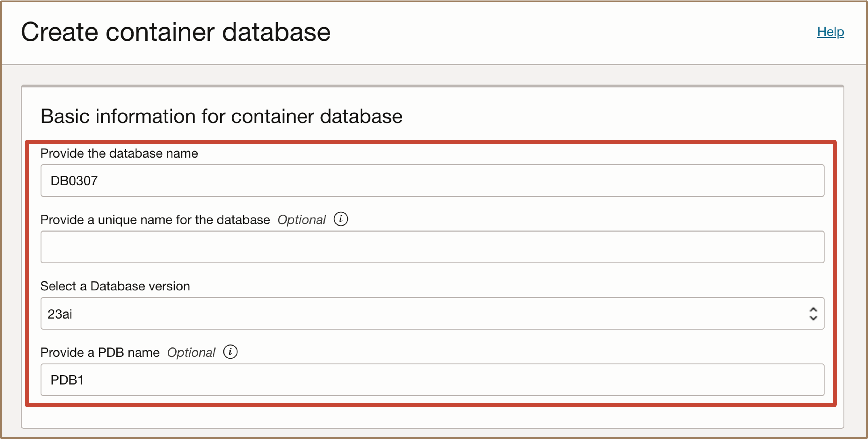Viewport: 868px width, 439px height.
Task: Click the 'Select a Database version' label
Action: (115, 286)
